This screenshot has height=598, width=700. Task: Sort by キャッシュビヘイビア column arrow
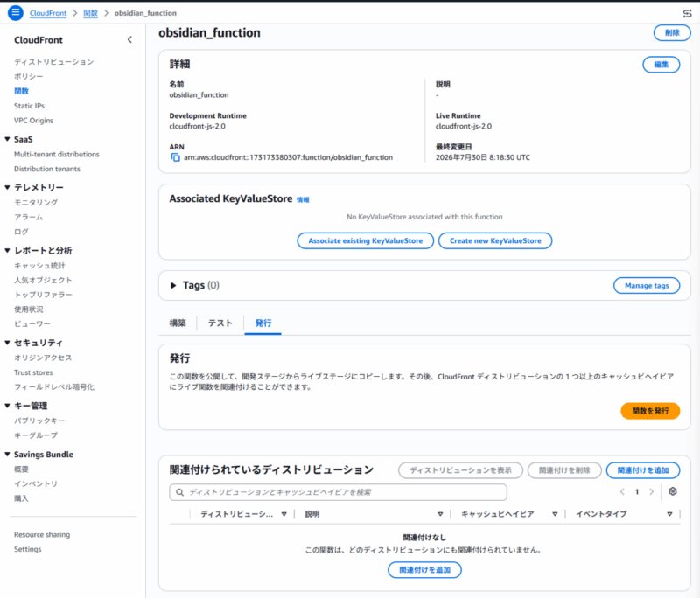point(555,514)
